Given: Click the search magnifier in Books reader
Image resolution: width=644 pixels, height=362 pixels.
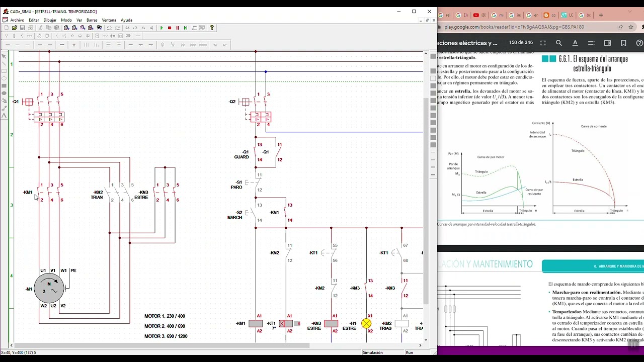Looking at the screenshot, I should [x=559, y=43].
